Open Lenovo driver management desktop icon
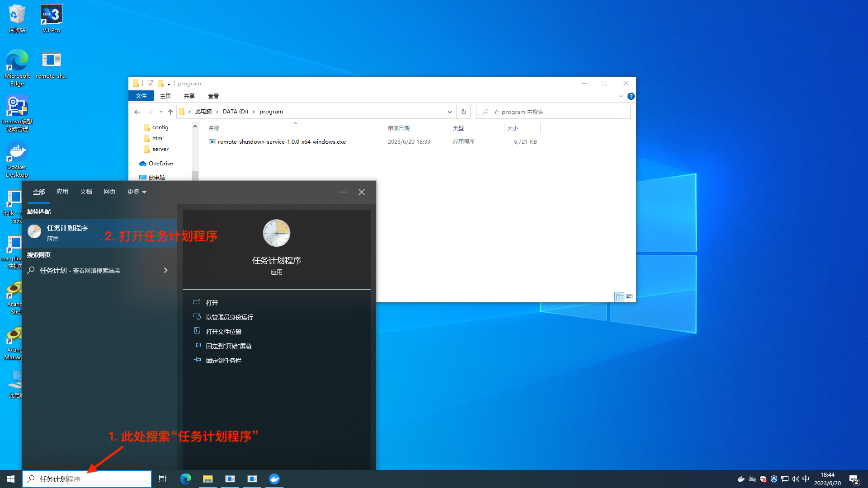This screenshot has height=488, width=868. click(x=17, y=113)
